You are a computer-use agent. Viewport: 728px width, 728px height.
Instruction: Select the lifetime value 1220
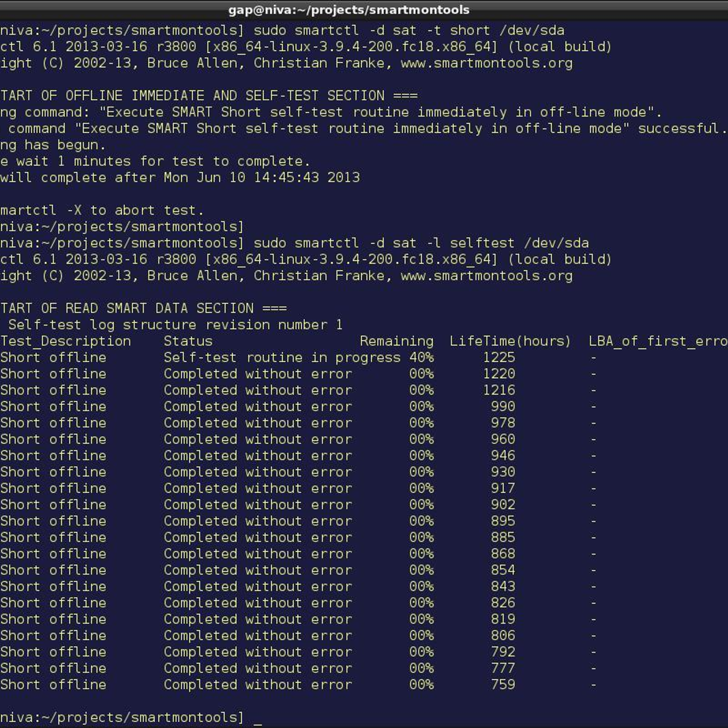(x=499, y=374)
